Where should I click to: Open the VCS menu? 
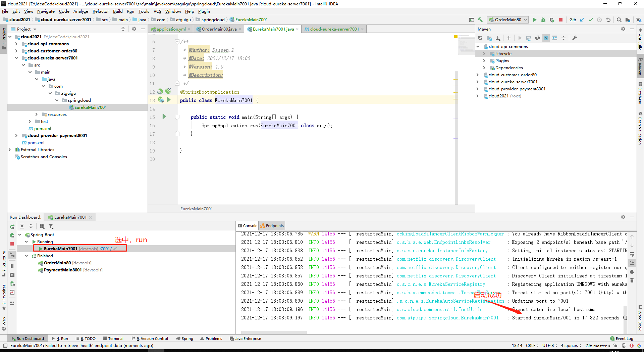pyautogui.click(x=157, y=11)
